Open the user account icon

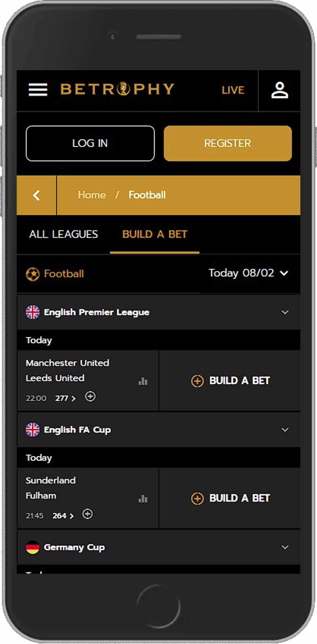279,90
